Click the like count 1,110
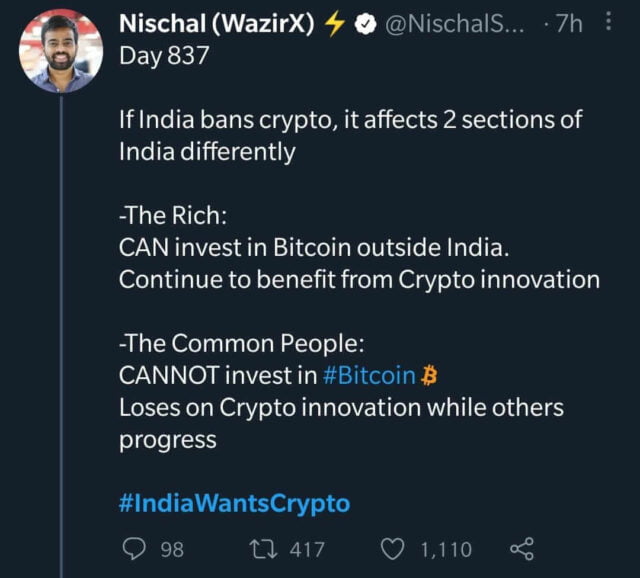The image size is (640, 578). [x=445, y=548]
